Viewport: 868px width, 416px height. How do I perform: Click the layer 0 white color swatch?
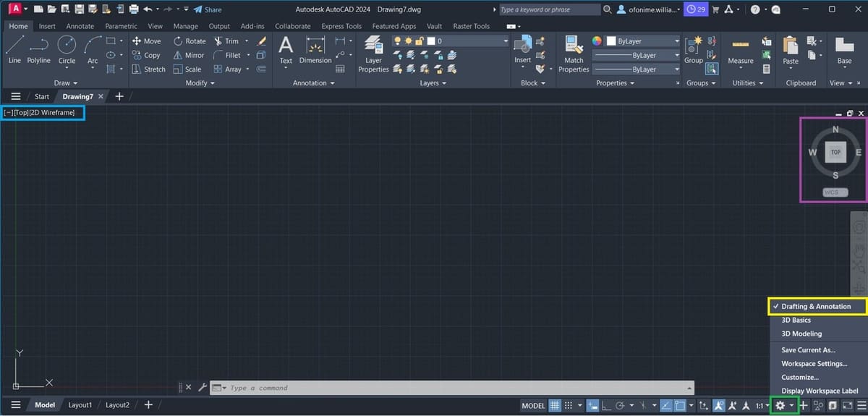[x=432, y=41]
